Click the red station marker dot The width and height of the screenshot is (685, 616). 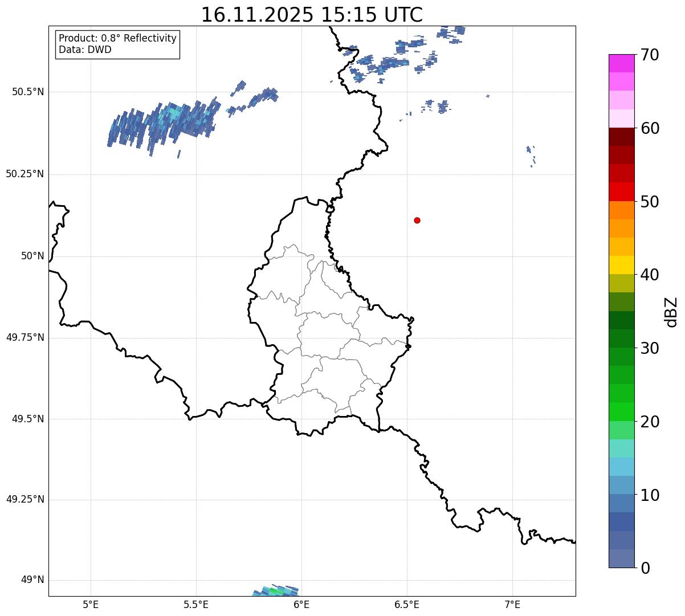tap(417, 220)
